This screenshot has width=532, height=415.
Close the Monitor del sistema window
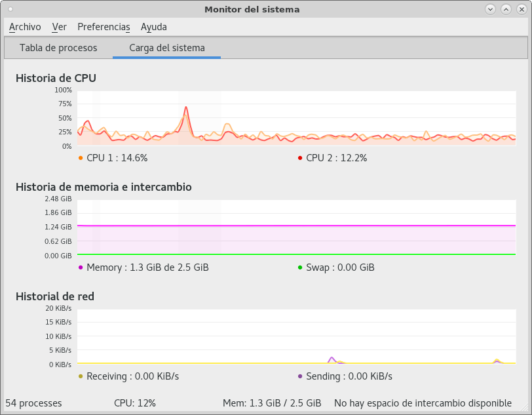522,10
